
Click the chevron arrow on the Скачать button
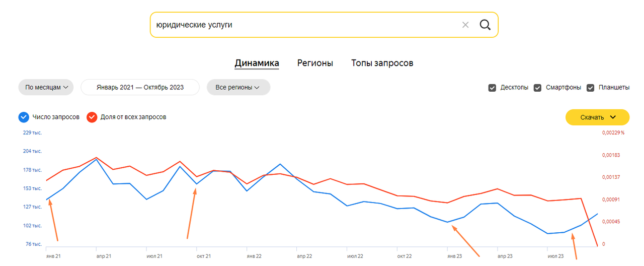coord(612,117)
